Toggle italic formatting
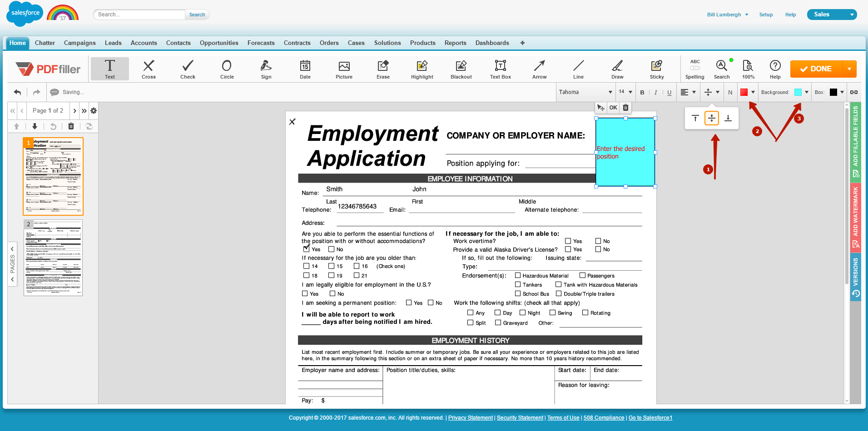This screenshot has width=868, height=431. click(x=655, y=93)
